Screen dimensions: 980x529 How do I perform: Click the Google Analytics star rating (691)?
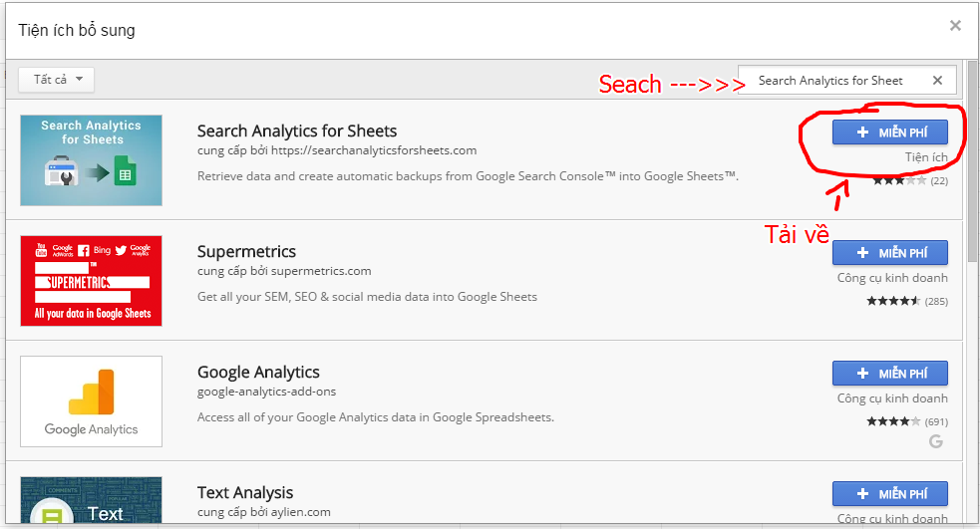[907, 421]
